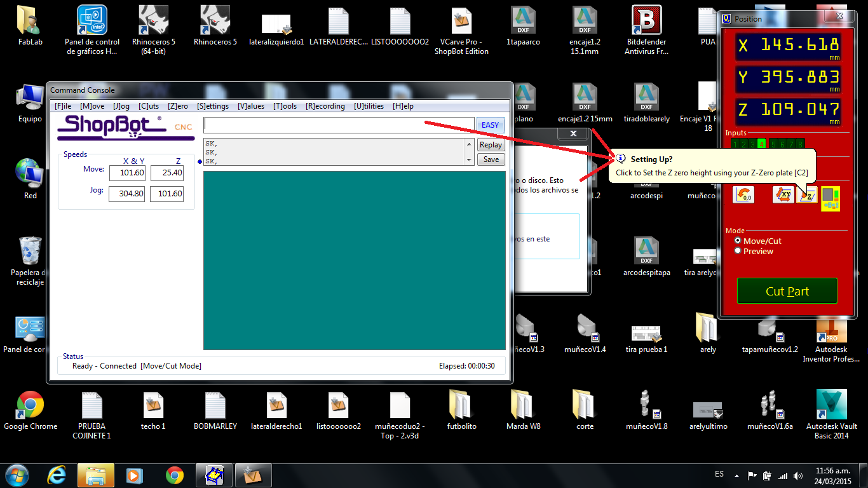The image size is (868, 488).
Task: Open the [V]alues menu
Action: point(251,106)
